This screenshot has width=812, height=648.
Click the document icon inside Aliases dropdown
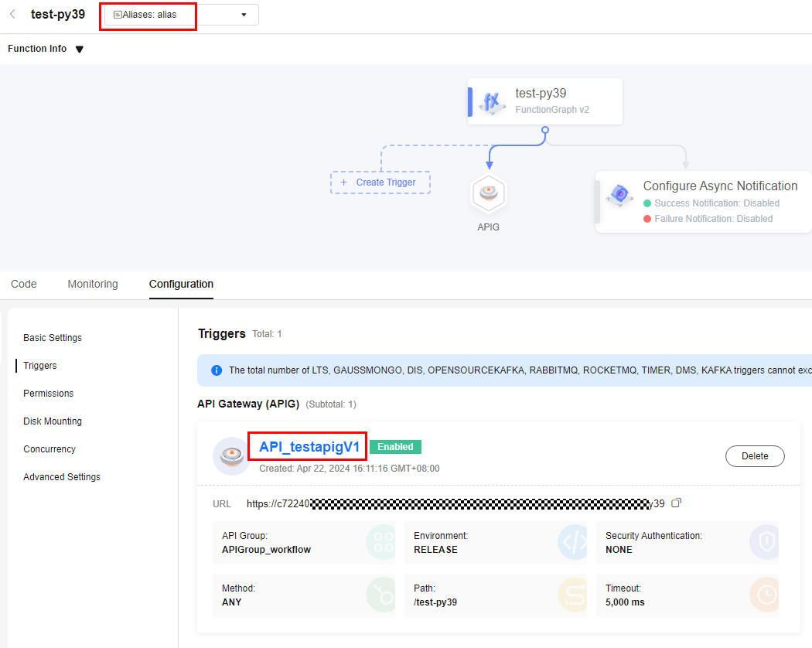pyautogui.click(x=118, y=15)
